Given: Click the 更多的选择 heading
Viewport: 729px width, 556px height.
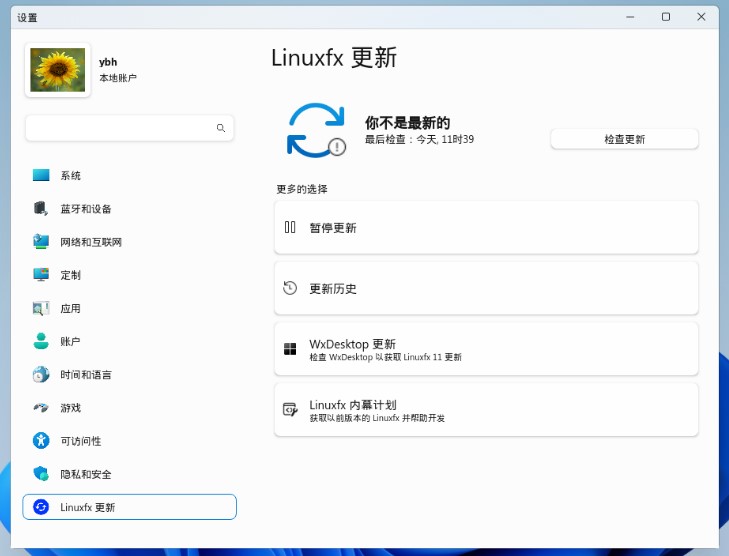Looking at the screenshot, I should tap(302, 189).
